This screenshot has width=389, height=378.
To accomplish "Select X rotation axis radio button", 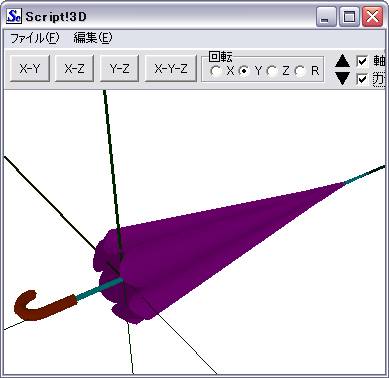I will coord(216,71).
